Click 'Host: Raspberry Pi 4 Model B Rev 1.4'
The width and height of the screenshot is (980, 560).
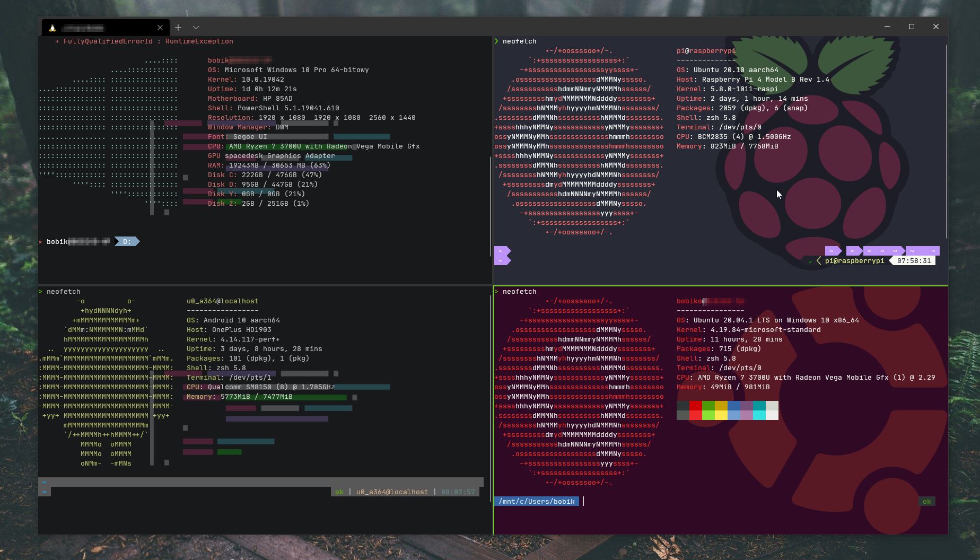click(x=753, y=80)
